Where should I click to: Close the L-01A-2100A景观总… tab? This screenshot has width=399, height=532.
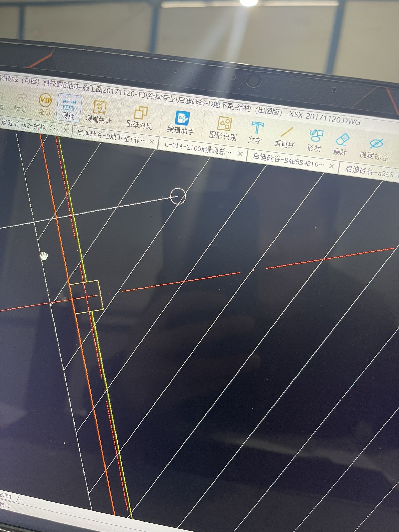coord(240,154)
